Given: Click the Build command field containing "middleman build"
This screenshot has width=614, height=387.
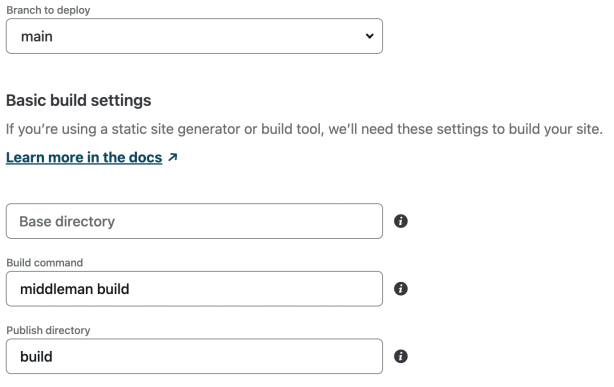Looking at the screenshot, I should pos(194,289).
